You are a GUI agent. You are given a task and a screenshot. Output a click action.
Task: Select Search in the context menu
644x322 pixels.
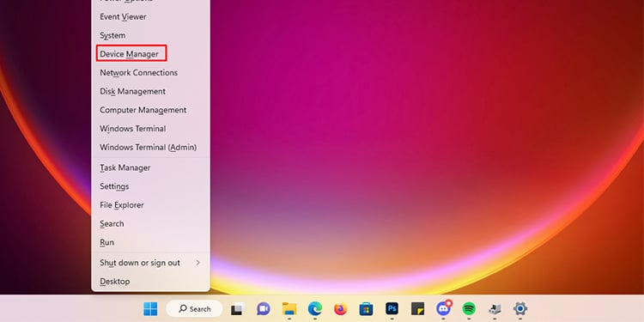click(151, 224)
